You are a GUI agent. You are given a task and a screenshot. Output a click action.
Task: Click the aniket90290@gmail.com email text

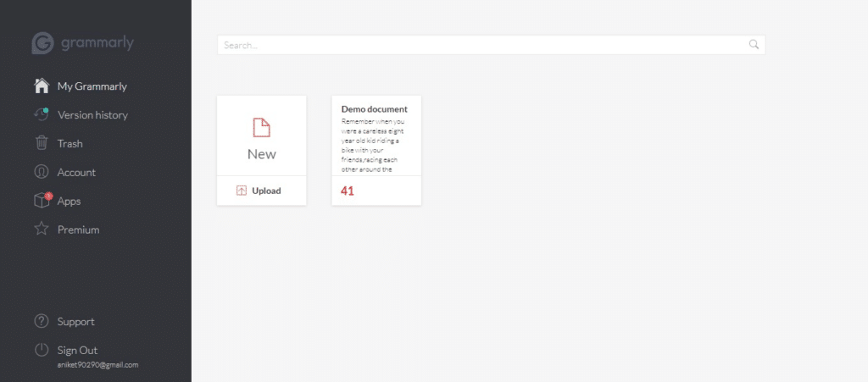coord(98,365)
